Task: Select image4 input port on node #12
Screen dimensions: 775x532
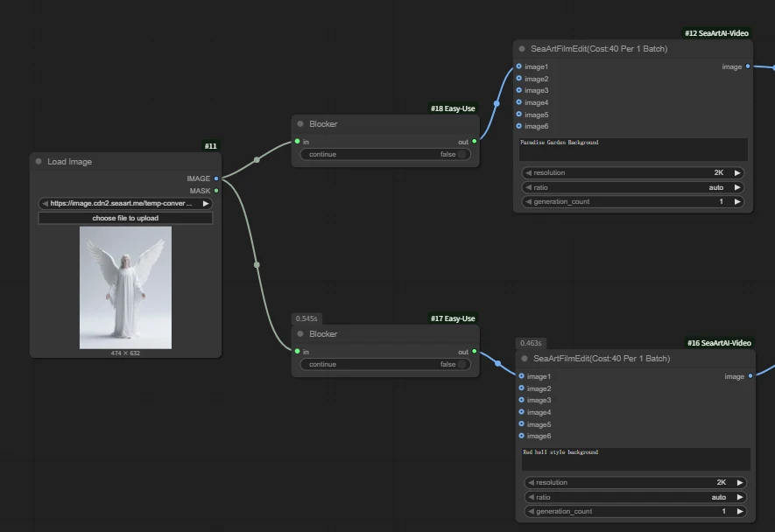Action: pos(519,102)
